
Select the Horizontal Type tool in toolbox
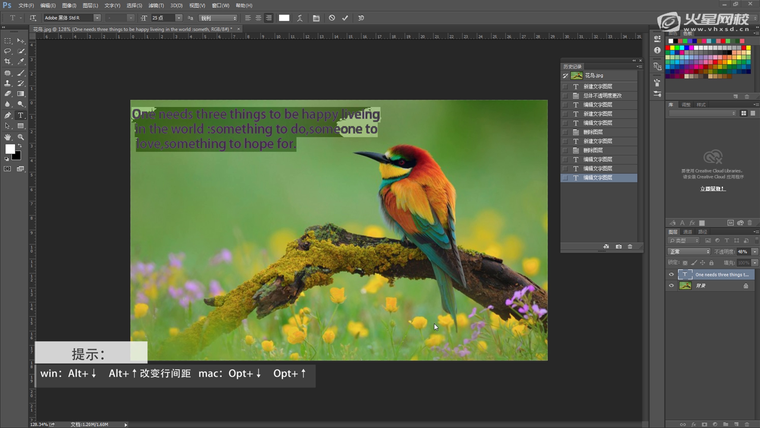coord(20,116)
